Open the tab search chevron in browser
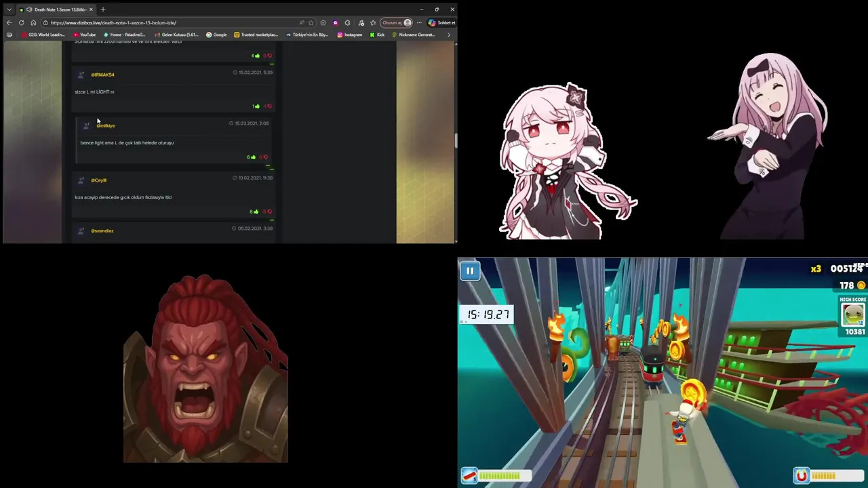The height and width of the screenshot is (488, 868). coord(9,9)
